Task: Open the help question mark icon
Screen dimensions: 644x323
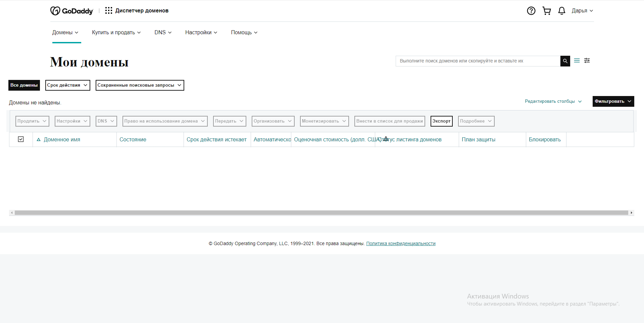Action: [x=531, y=11]
